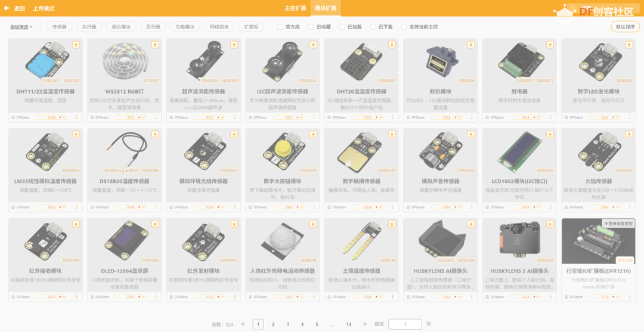Filter by the 功能模块 category
644x332 pixels.
[x=185, y=27]
